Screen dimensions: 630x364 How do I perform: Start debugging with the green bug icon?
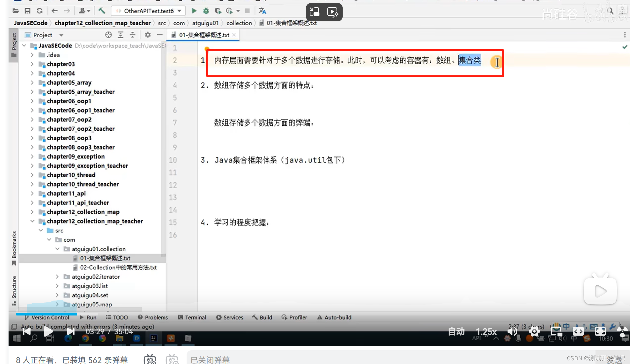[206, 11]
